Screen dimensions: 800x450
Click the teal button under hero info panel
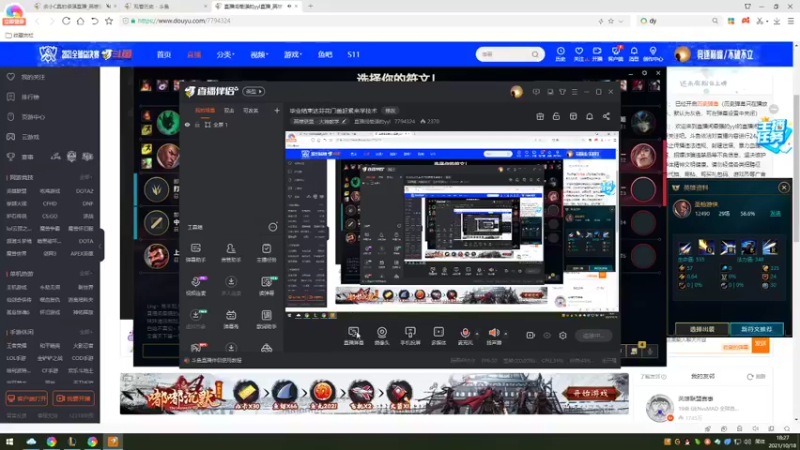click(757, 329)
